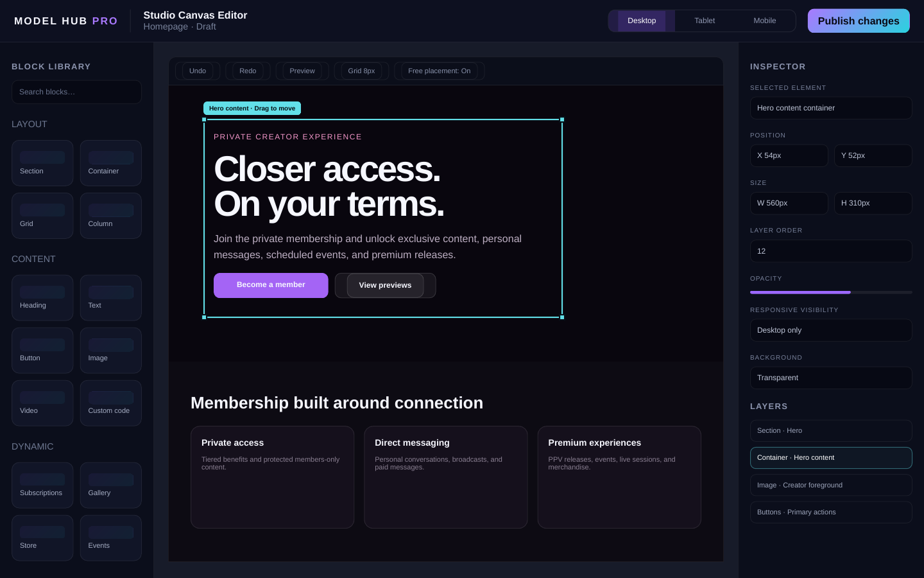Pick the Text content block
The width and height of the screenshot is (924, 578).
pos(111,298)
